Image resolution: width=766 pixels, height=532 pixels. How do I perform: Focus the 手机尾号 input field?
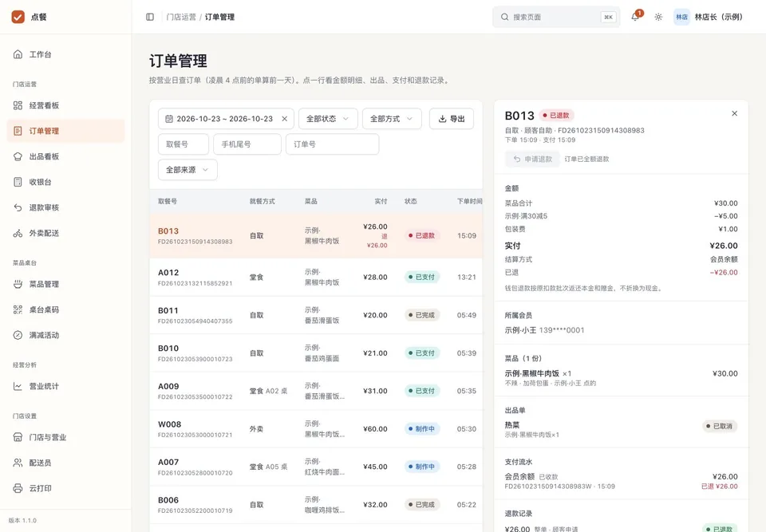click(247, 144)
